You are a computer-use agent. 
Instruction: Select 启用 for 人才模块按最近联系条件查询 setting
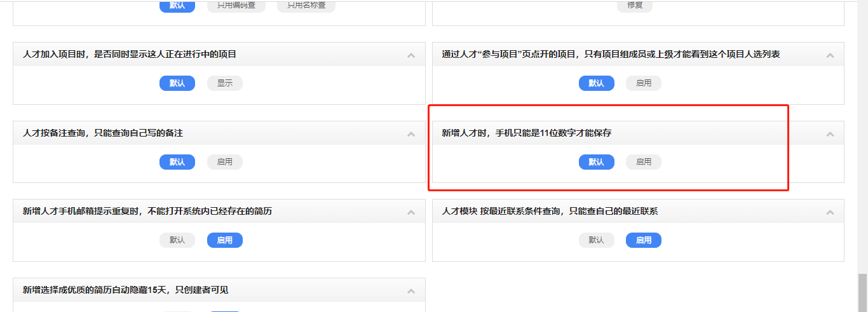pyautogui.click(x=644, y=240)
